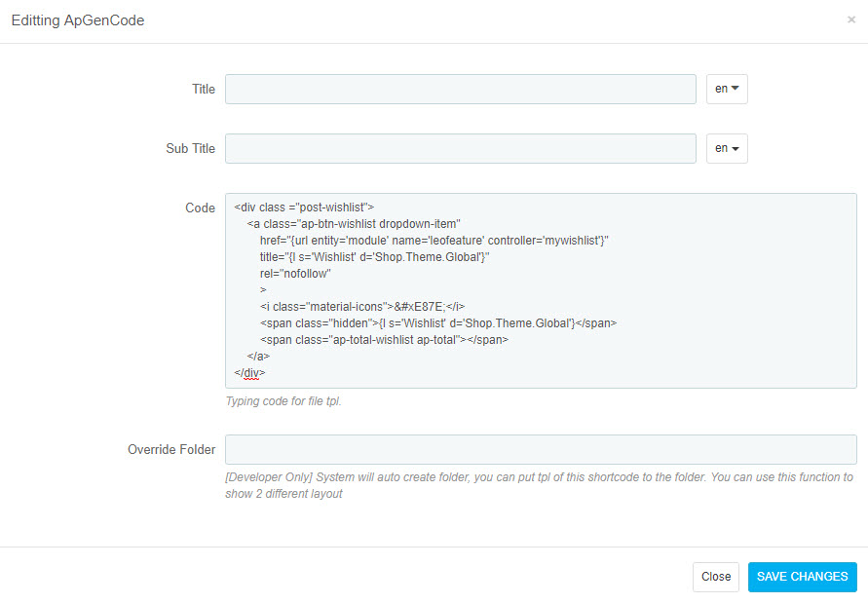Focus the Override Folder input field
The image size is (868, 604).
point(541,449)
